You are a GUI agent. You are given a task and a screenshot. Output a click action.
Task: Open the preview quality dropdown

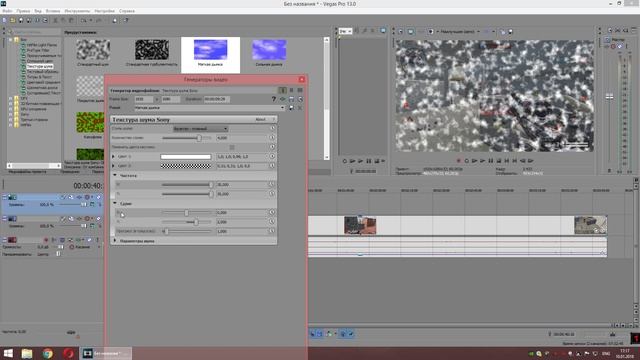coord(460,31)
